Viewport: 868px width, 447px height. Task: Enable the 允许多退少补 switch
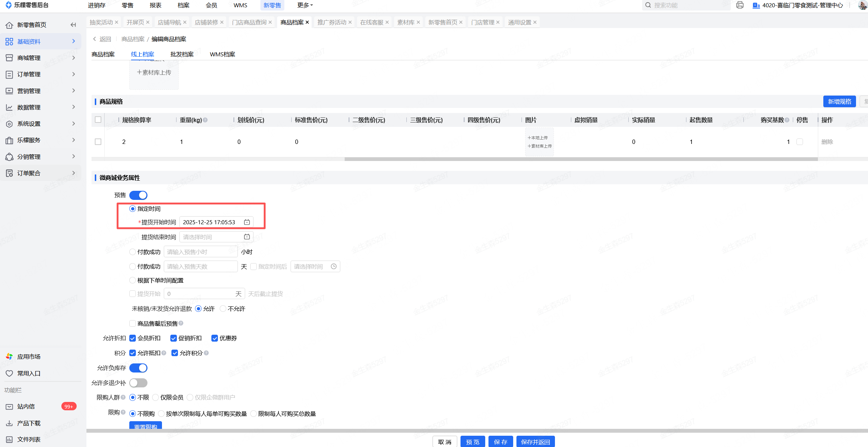tap(138, 383)
